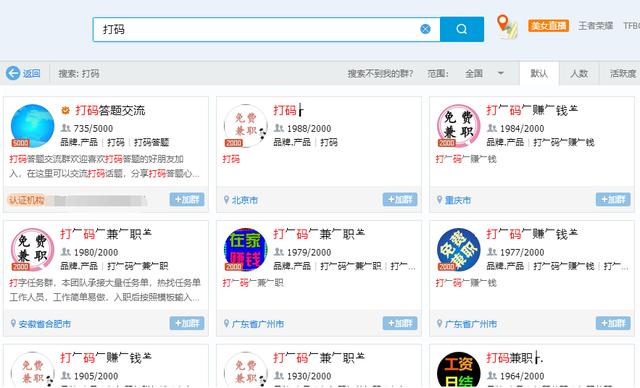
Task: Open the 王者荣耀 hot search link
Action: [x=596, y=26]
